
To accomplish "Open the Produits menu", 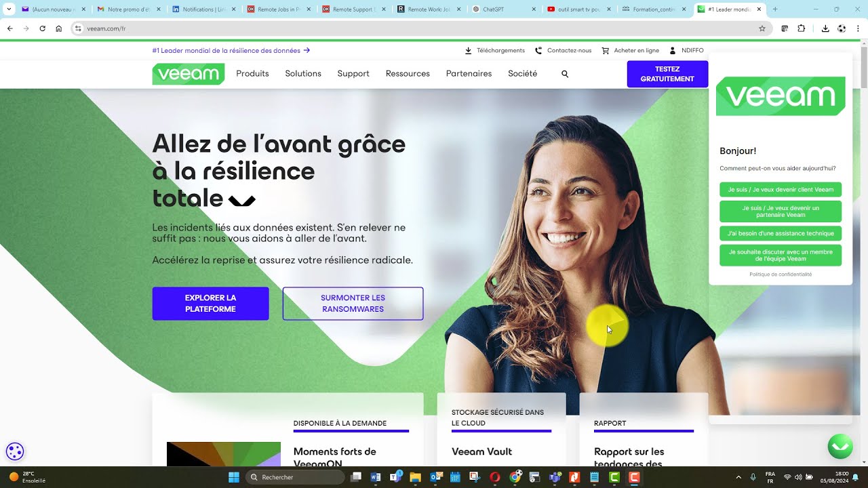I will (252, 74).
